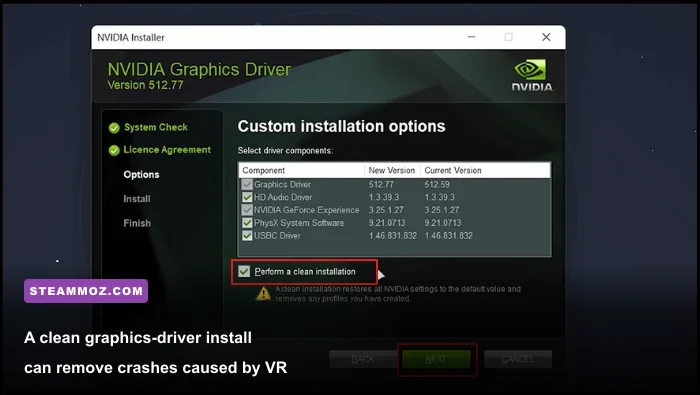Viewport: 700px width, 395px height.
Task: Click the Version 512.77 header text
Action: point(146,85)
